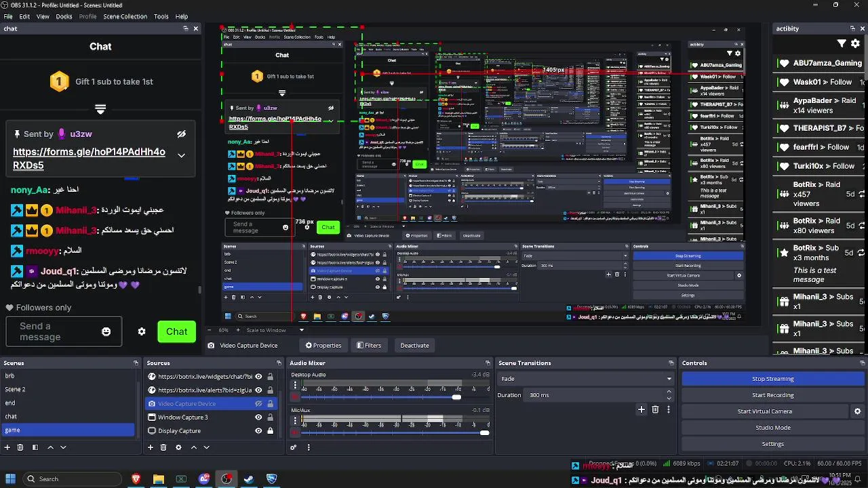Open Filters for the selected source
This screenshot has height=488, width=868.
pos(370,346)
